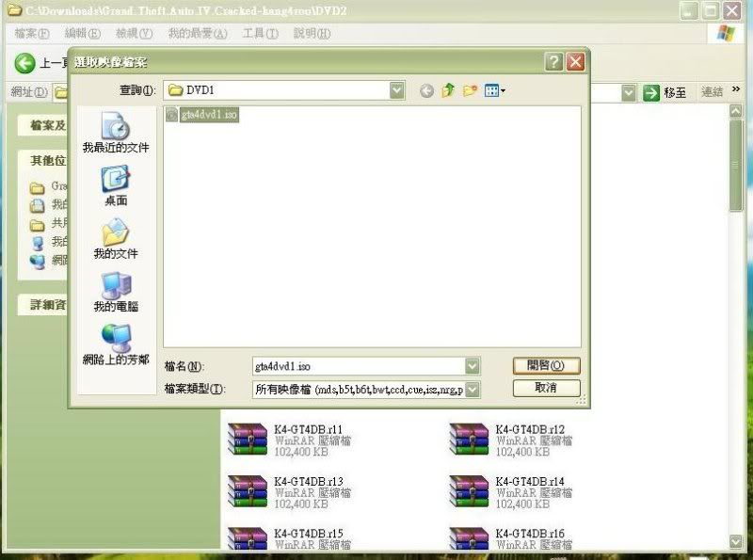This screenshot has width=753, height=560.
Task: Open My Recent Documents (我最近的文件) in sidebar
Action: click(x=115, y=132)
